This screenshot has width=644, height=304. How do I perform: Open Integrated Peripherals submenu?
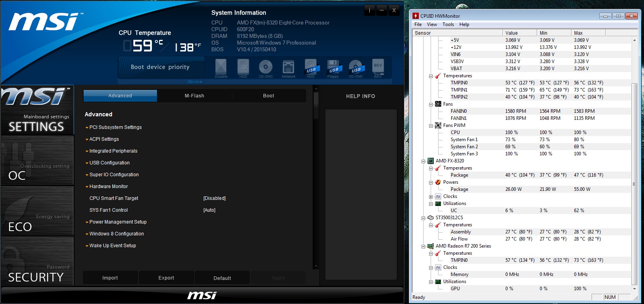tap(113, 151)
